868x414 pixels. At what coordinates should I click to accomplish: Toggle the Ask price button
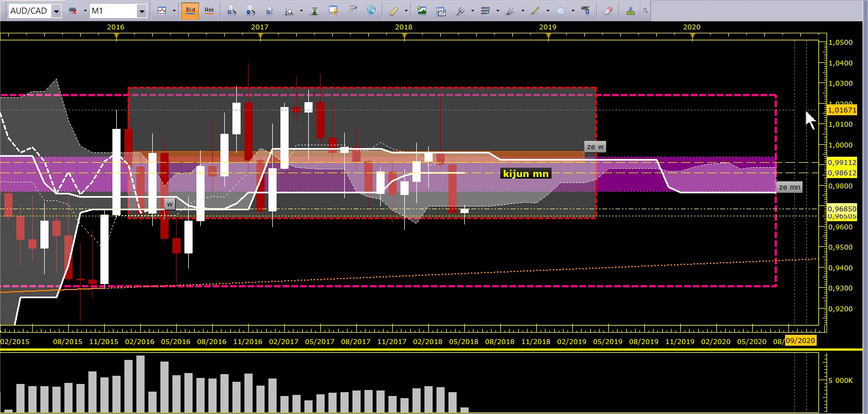pyautogui.click(x=209, y=11)
